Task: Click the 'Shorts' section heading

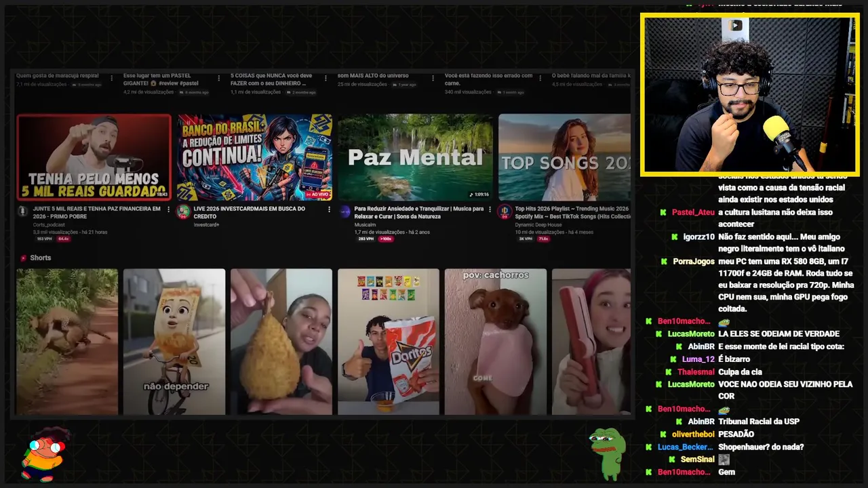Action: coord(41,258)
